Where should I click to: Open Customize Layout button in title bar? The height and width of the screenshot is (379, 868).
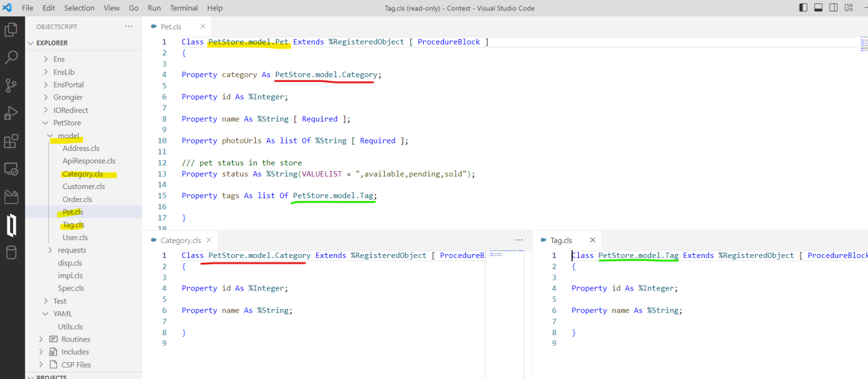click(849, 8)
